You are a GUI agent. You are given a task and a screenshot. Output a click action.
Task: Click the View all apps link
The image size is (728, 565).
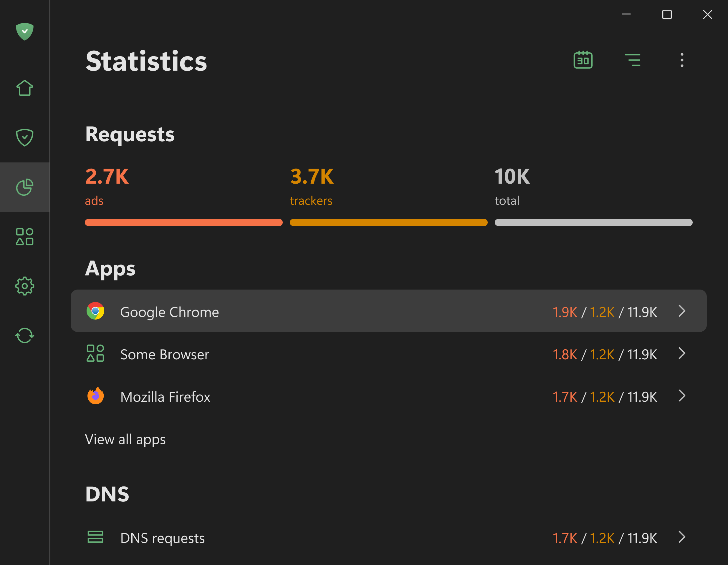[125, 439]
